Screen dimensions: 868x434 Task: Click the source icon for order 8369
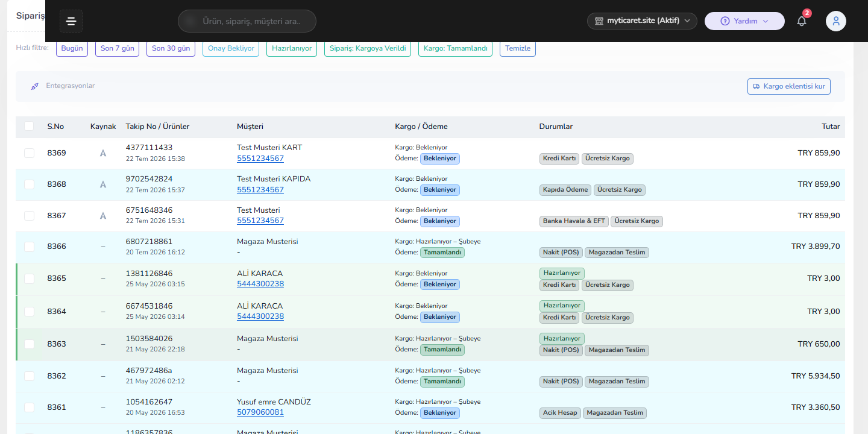(103, 153)
